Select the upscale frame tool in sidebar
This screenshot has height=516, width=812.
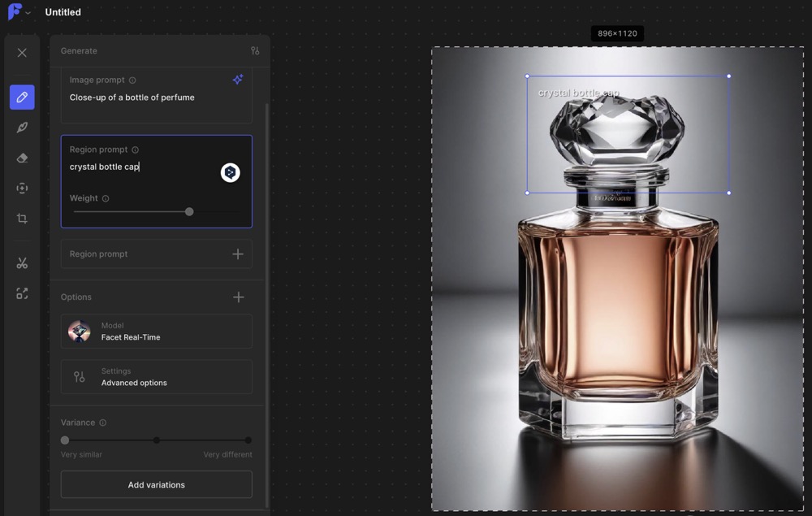pyautogui.click(x=22, y=293)
